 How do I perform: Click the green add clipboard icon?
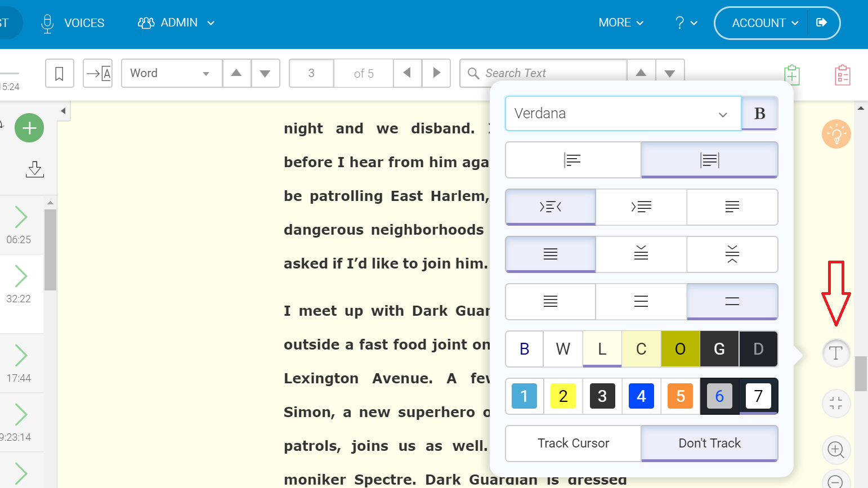(x=792, y=74)
